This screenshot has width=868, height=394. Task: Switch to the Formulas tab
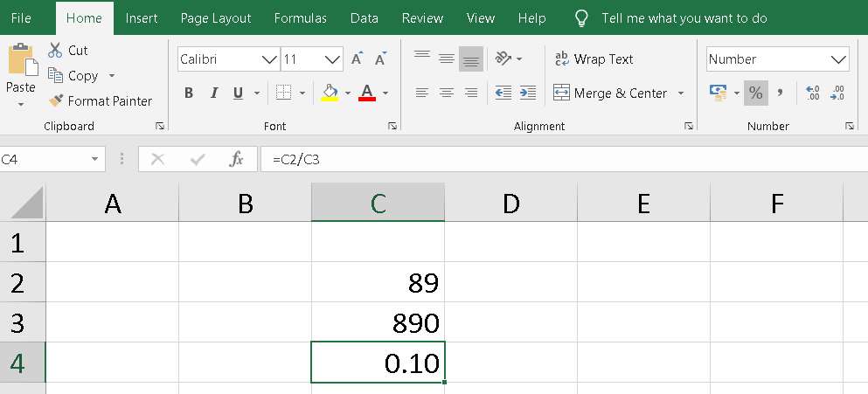(x=300, y=17)
